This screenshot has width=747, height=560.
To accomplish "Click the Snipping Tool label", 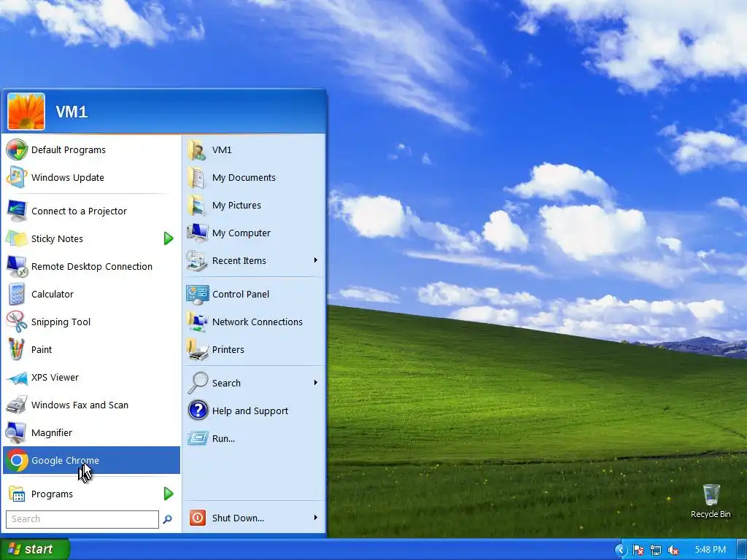I will click(61, 322).
